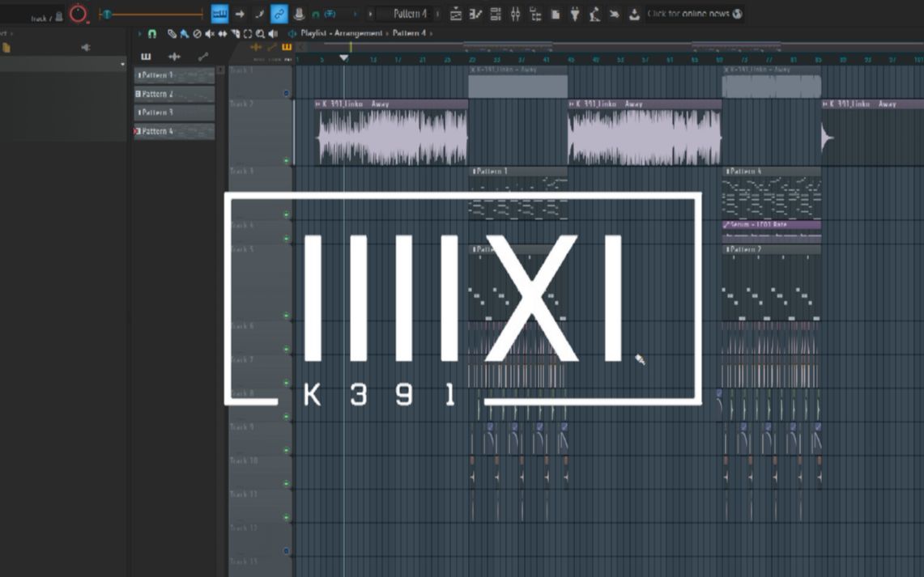Click the globe icon beside online news

coord(737,14)
